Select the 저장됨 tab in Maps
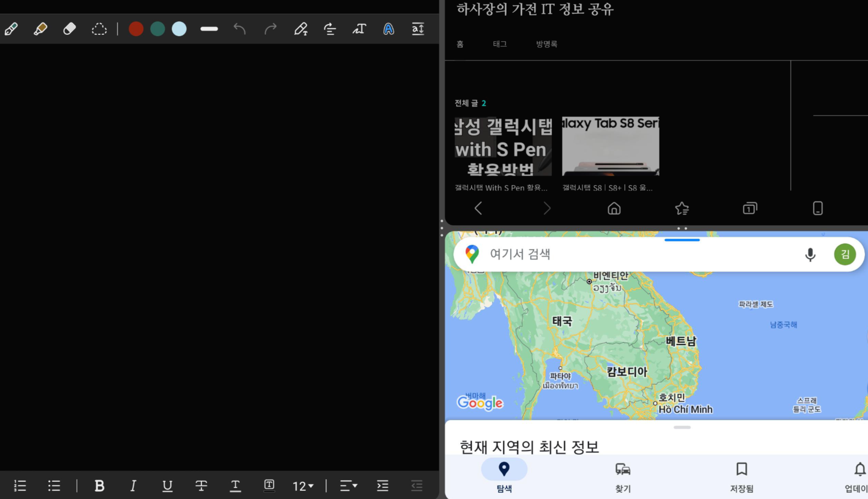The image size is (868, 499). [741, 477]
